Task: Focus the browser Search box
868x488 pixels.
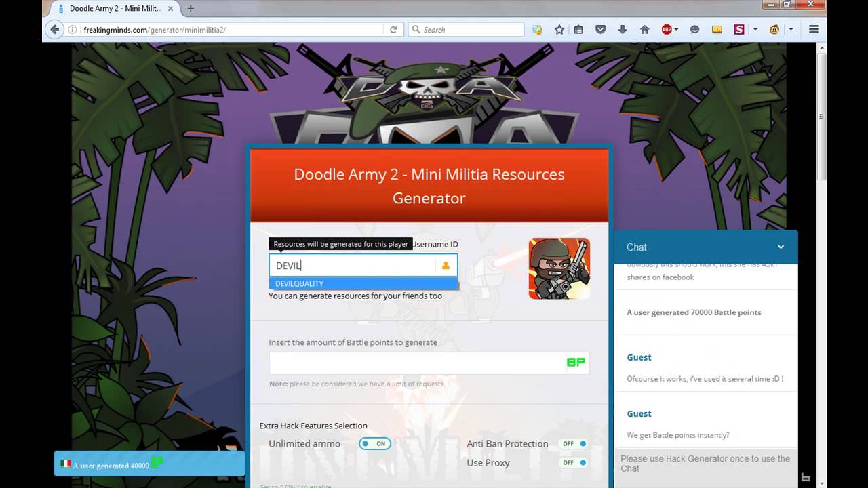Action: [466, 30]
